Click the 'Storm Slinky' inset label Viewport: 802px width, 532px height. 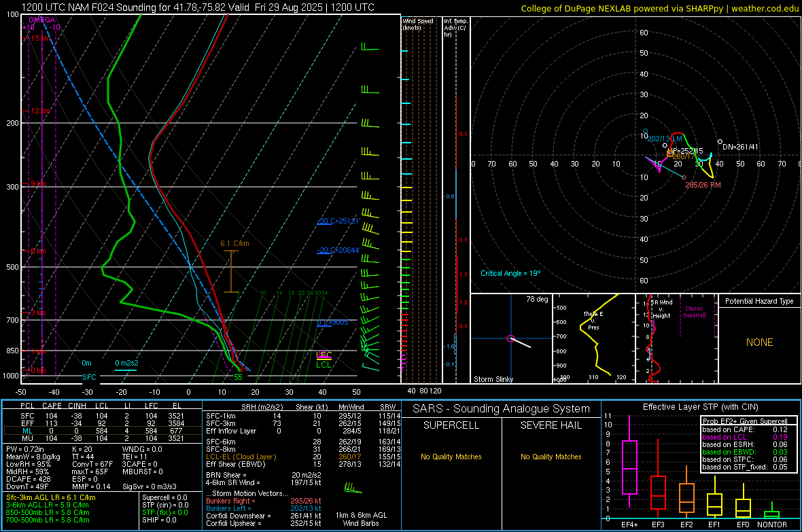(493, 379)
